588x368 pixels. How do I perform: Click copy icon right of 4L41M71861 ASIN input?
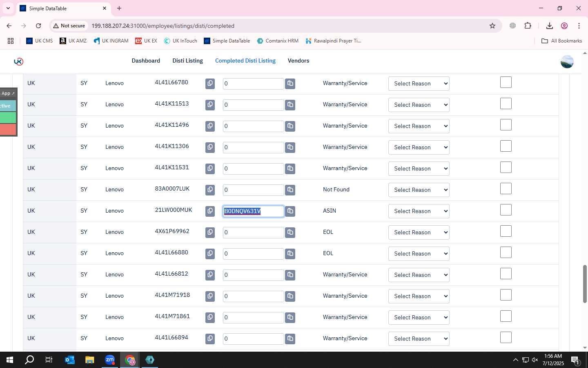[290, 317]
